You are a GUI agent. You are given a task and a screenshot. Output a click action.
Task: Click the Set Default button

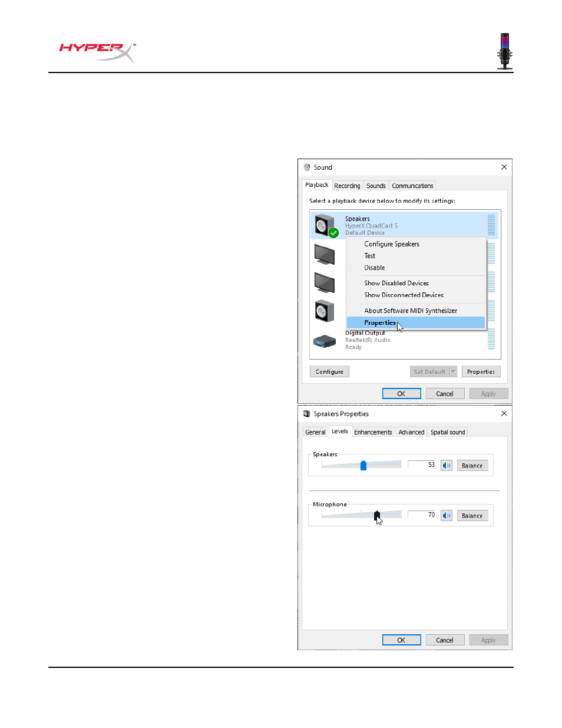pyautogui.click(x=429, y=372)
